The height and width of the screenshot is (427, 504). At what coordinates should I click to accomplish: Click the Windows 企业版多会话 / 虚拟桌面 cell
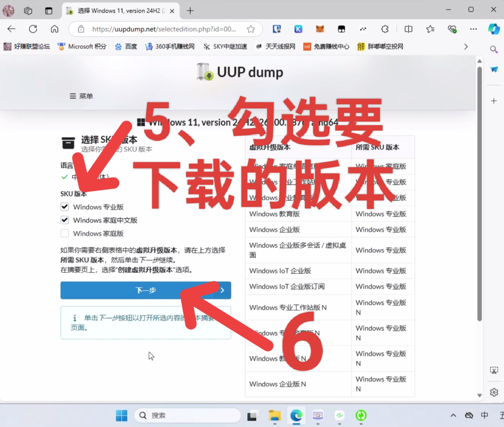pyautogui.click(x=298, y=250)
